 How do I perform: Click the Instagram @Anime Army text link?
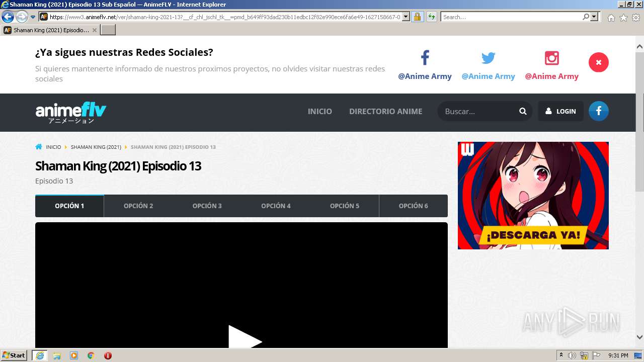coord(552,76)
